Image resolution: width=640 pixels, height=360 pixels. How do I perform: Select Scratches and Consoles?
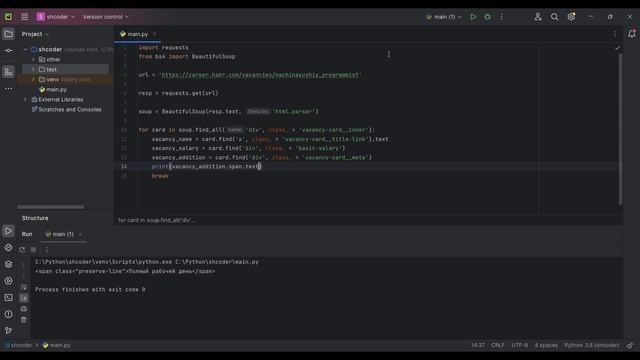pos(69,109)
